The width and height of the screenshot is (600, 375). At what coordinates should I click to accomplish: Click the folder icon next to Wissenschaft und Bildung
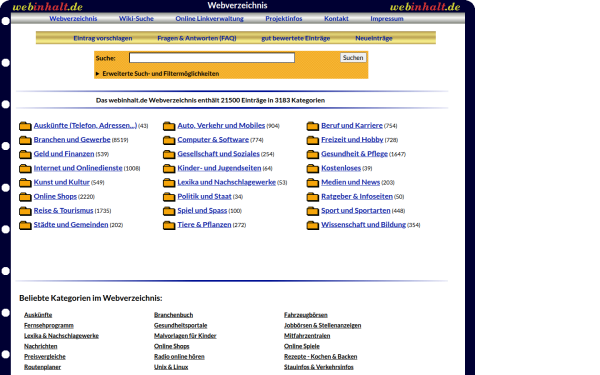click(313, 225)
